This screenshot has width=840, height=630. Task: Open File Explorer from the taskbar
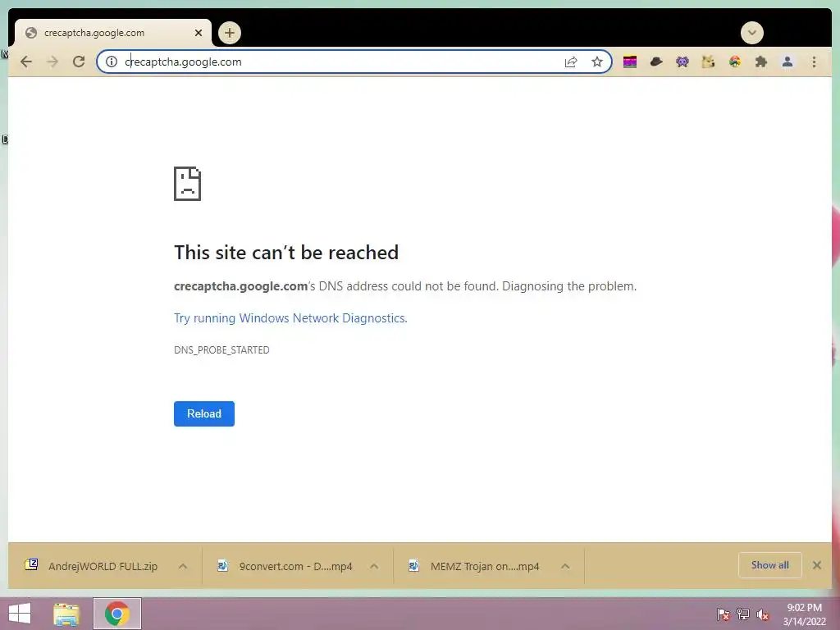[66, 614]
